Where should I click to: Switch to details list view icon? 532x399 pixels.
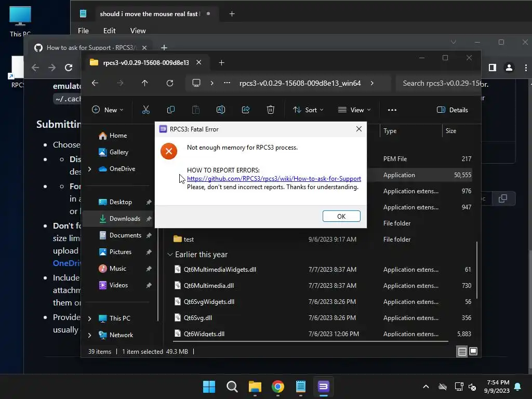tap(462, 352)
